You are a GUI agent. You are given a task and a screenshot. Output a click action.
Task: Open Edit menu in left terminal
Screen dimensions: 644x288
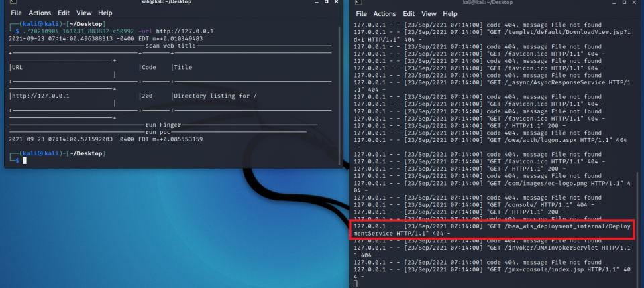(64, 13)
